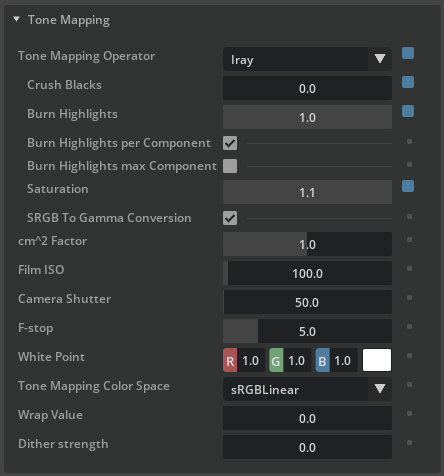Click the blue B channel label in White Point
Screen dimensions: 444x476
[x=322, y=360]
